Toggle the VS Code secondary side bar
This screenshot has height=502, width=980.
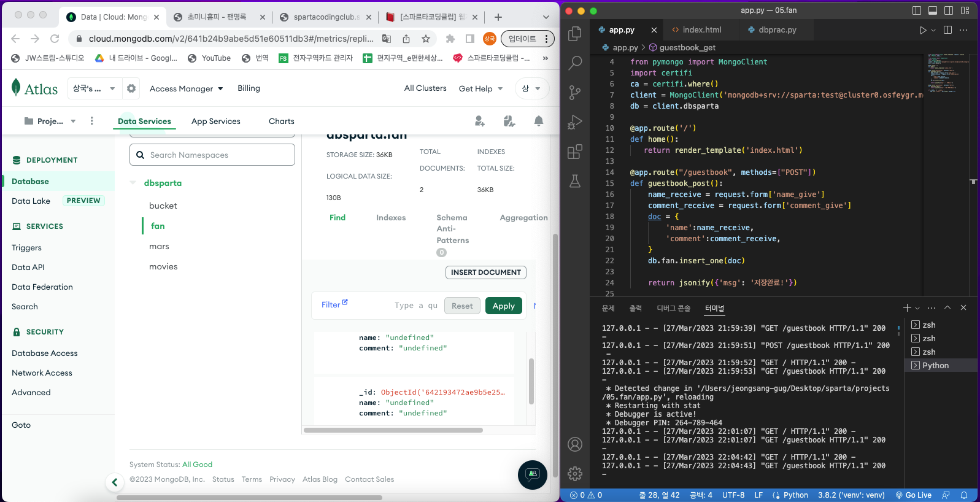pos(949,10)
